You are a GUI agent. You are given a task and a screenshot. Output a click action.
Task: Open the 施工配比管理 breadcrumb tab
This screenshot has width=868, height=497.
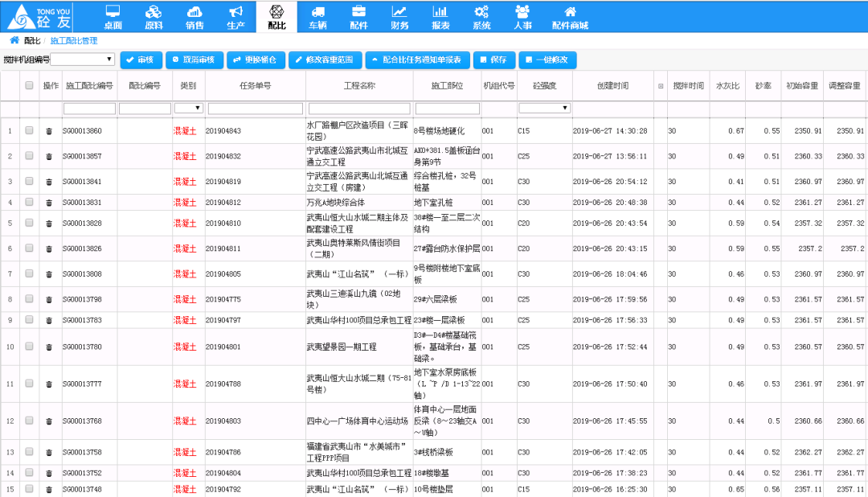74,40
